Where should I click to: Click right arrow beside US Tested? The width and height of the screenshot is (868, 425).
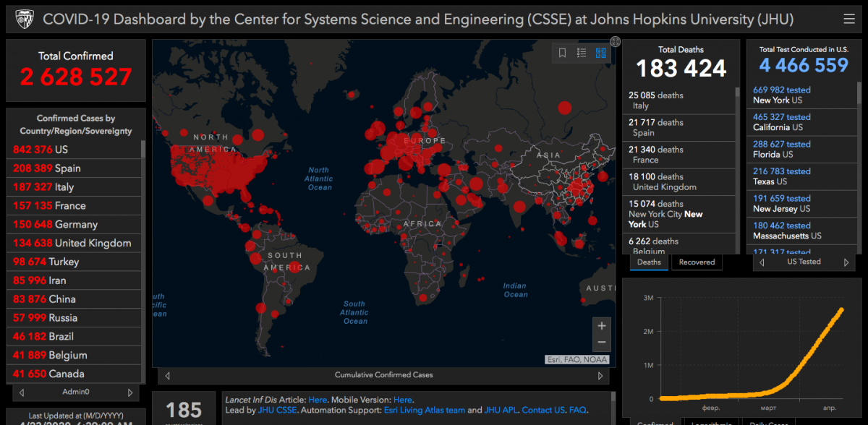click(x=846, y=262)
